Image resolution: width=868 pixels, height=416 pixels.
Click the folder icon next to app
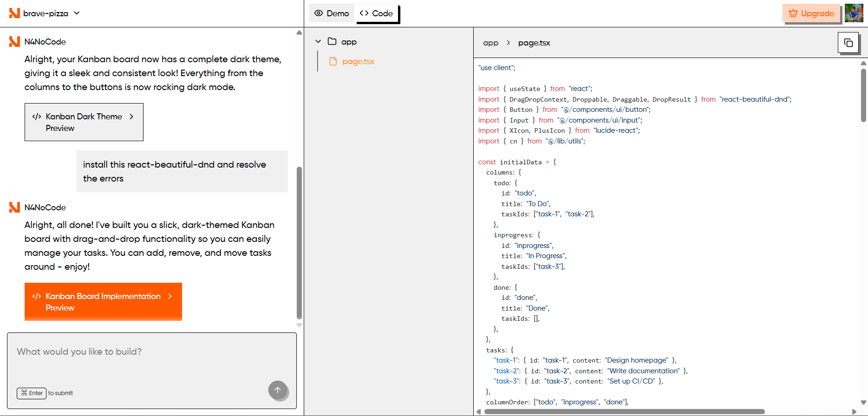pyautogui.click(x=332, y=41)
